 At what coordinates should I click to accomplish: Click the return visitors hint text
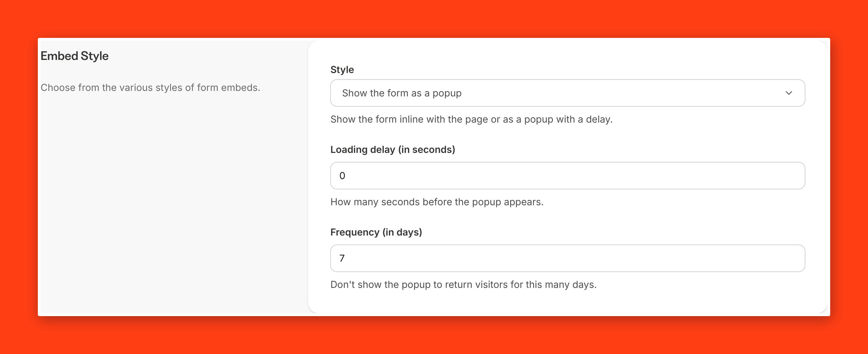point(463,284)
